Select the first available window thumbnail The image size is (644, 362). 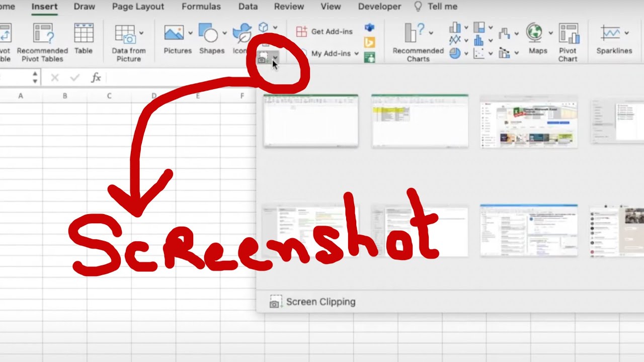coord(310,121)
